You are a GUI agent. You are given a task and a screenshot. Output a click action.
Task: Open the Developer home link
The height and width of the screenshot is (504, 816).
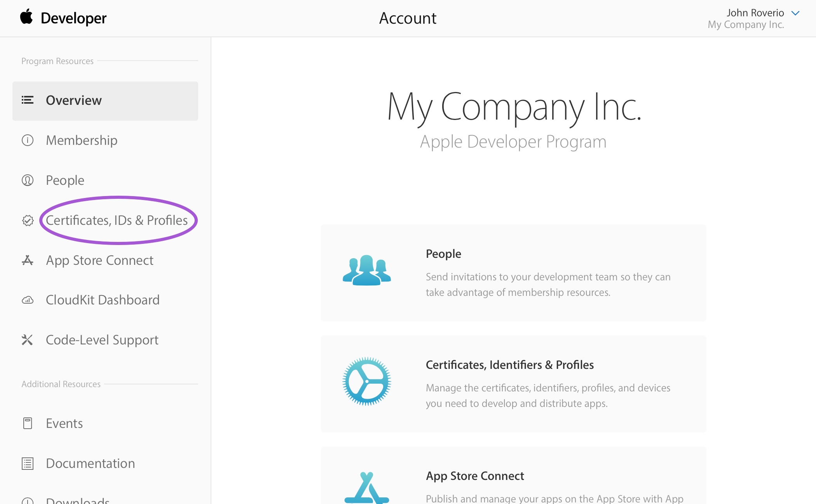click(x=73, y=18)
